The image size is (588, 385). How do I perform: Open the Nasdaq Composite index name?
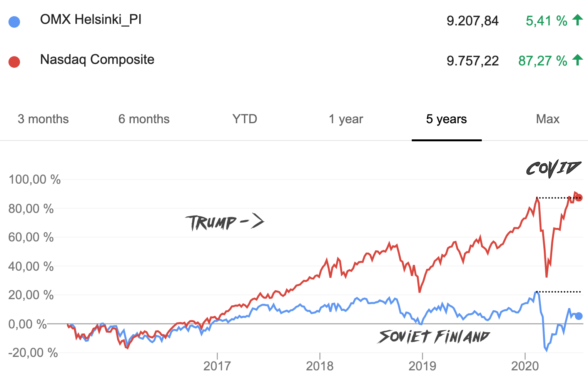pyautogui.click(x=97, y=59)
